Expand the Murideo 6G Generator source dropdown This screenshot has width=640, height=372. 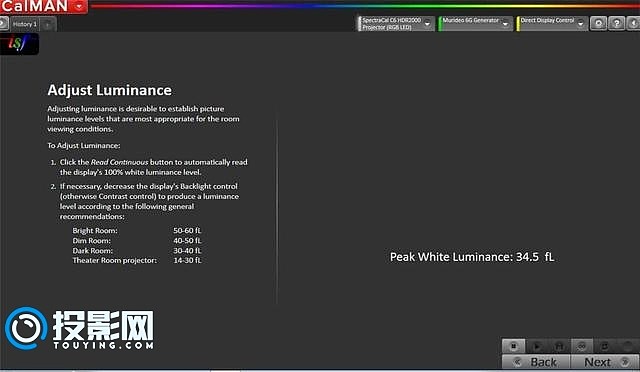505,24
